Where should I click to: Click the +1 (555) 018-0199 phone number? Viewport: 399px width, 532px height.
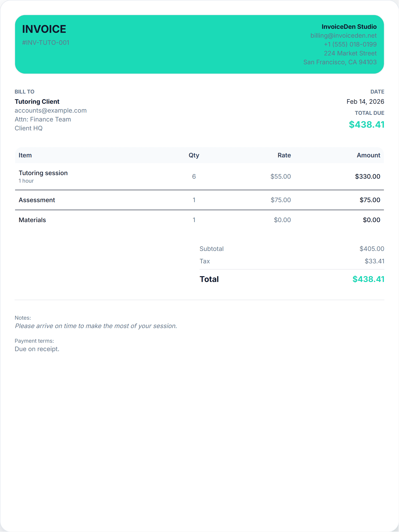350,45
